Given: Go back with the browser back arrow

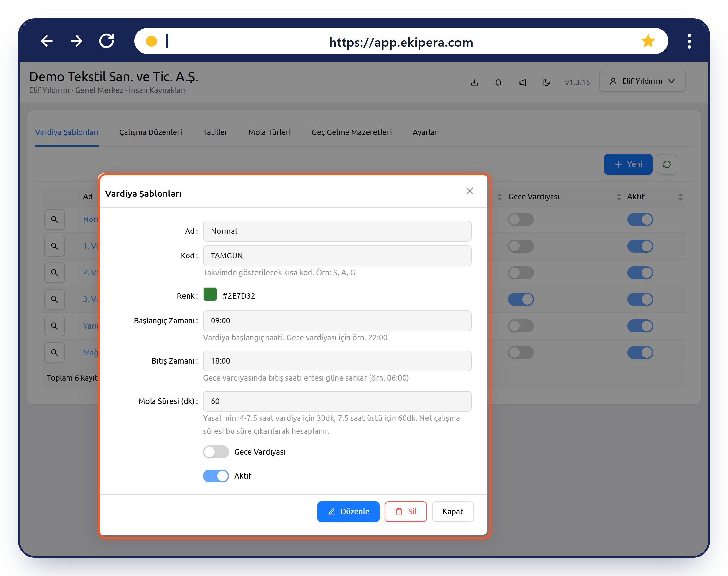Looking at the screenshot, I should [x=46, y=41].
